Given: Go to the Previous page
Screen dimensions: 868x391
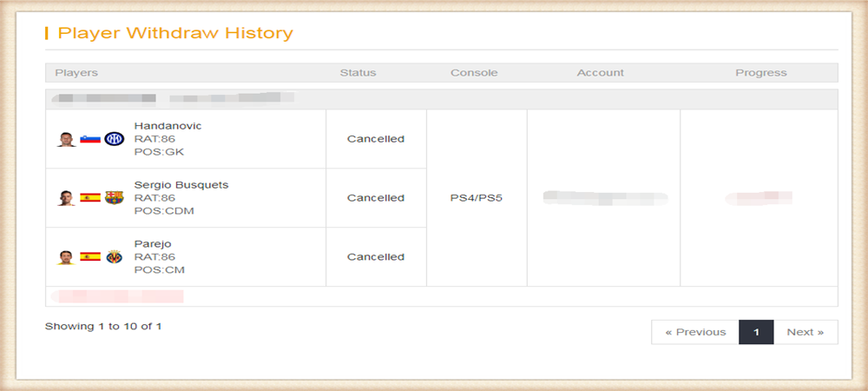Looking at the screenshot, I should tap(695, 332).
